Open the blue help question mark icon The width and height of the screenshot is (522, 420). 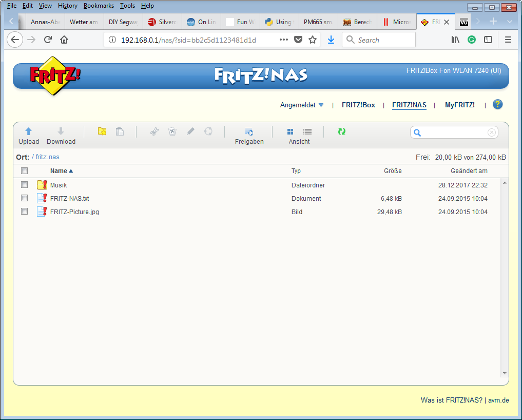pos(497,104)
